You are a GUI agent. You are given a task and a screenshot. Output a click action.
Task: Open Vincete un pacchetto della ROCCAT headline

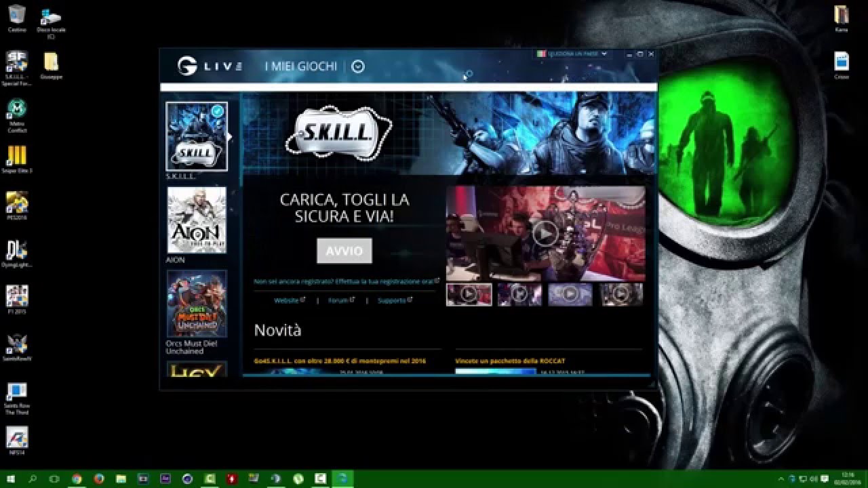[x=510, y=361]
